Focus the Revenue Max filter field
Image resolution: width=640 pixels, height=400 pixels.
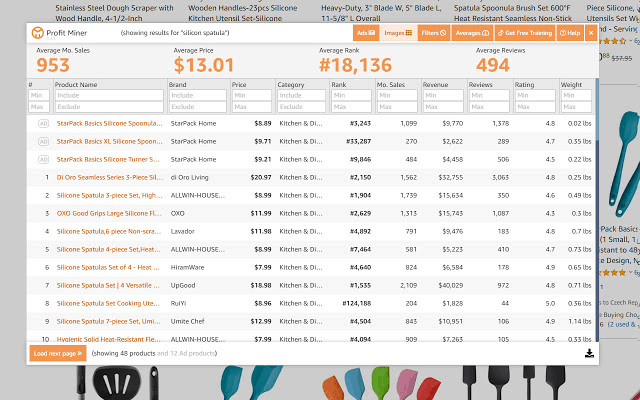(x=443, y=107)
